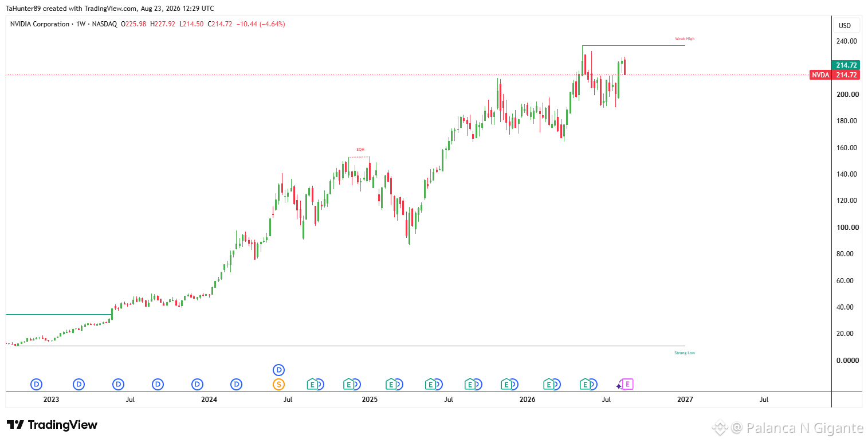The height and width of the screenshot is (442, 868).
Task: Open the USD currency selector
Action: pos(845,25)
